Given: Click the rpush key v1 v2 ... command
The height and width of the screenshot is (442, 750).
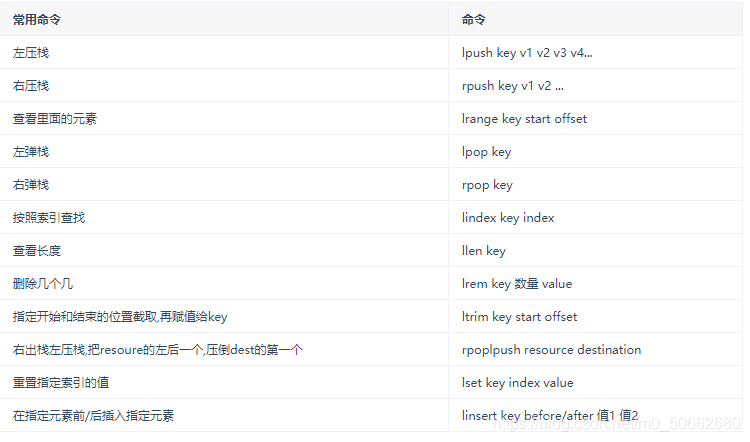Looking at the screenshot, I should (513, 86).
